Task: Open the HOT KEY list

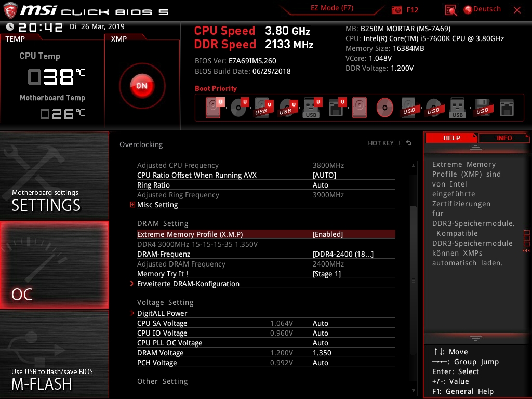Action: pos(381,143)
